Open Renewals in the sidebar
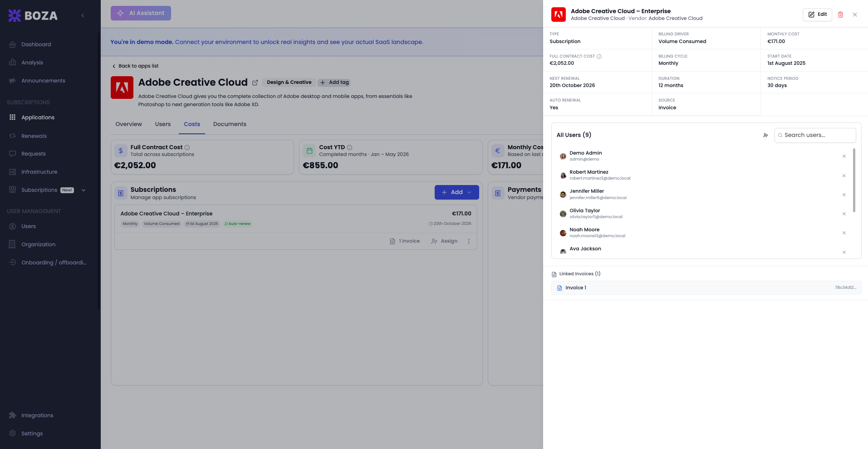Screen dimensions: 868x449 [x=34, y=136]
